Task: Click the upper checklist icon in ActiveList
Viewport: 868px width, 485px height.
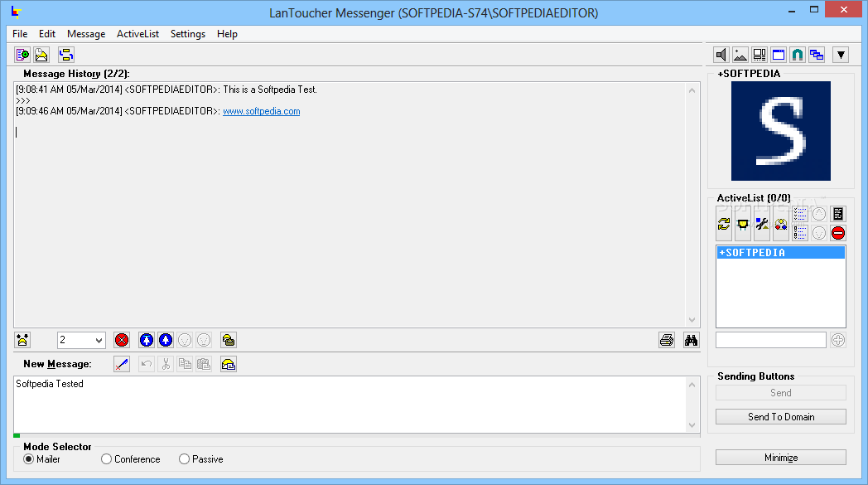Action: click(800, 214)
